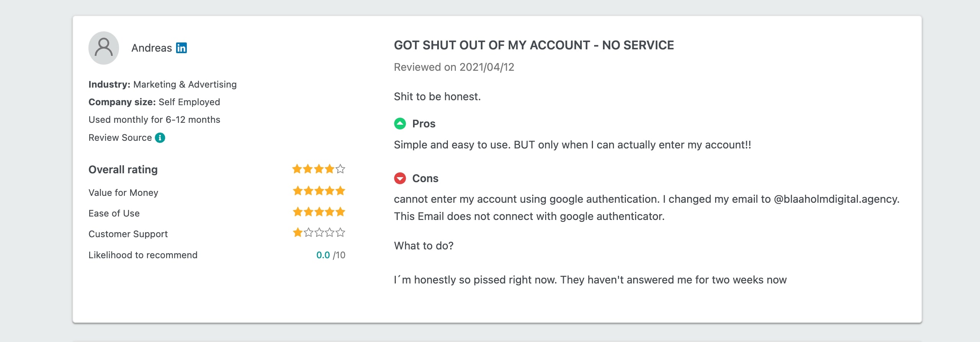Click the first Value for Money star
The image size is (980, 342).
pyautogui.click(x=297, y=190)
